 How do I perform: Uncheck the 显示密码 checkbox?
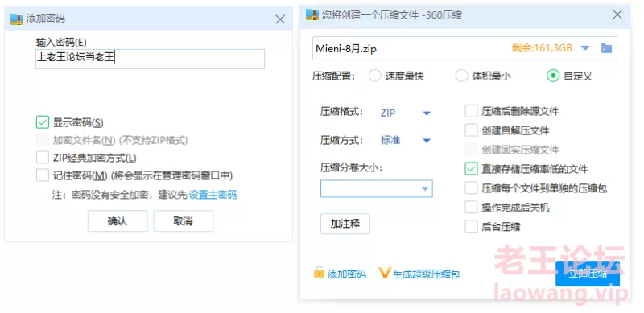[43, 122]
